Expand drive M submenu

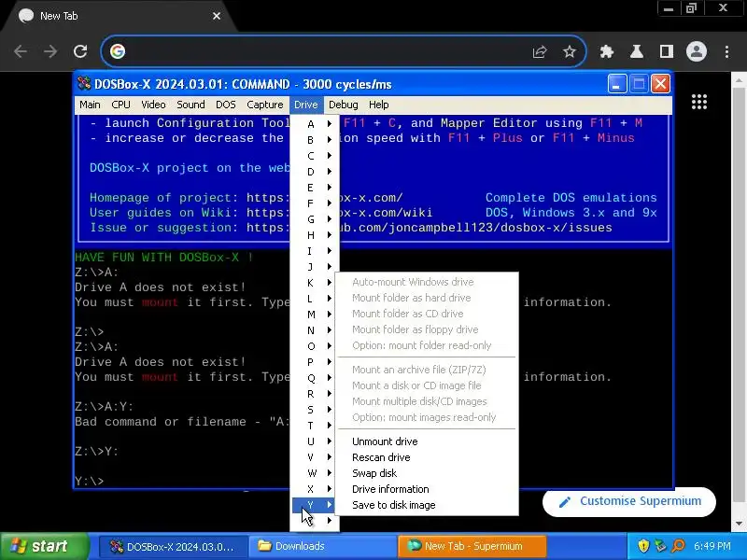(315, 315)
